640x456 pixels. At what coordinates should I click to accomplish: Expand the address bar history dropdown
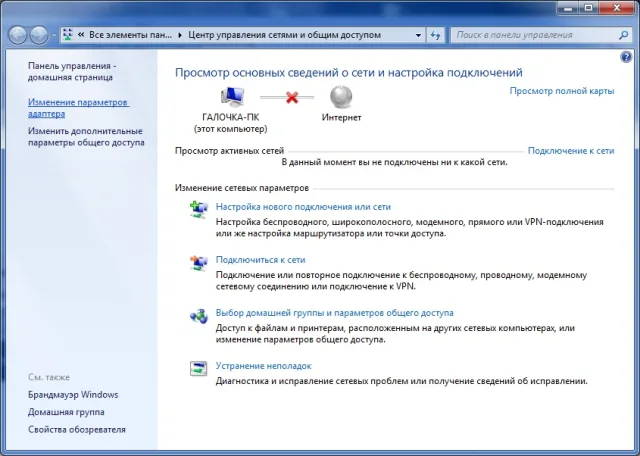point(418,36)
